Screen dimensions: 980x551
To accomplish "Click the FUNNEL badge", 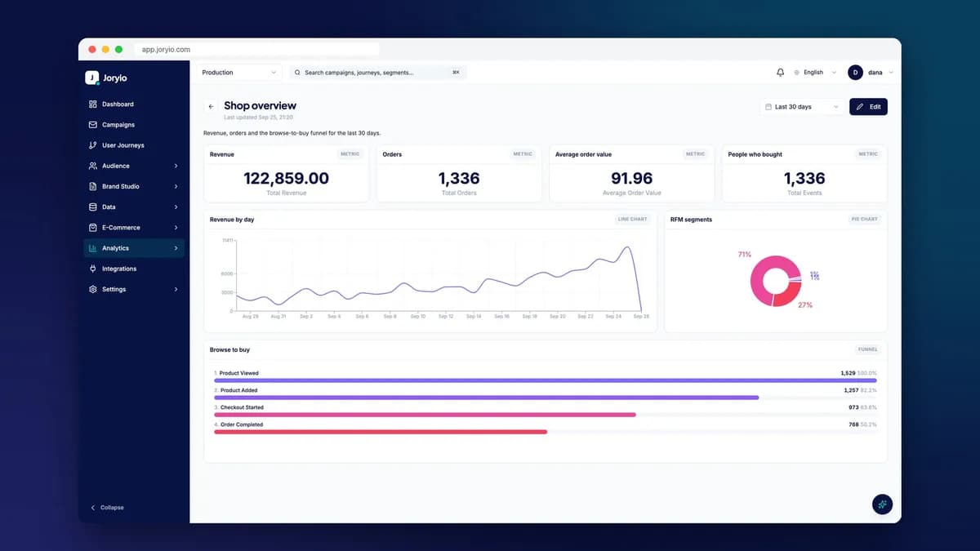I will pos(868,349).
